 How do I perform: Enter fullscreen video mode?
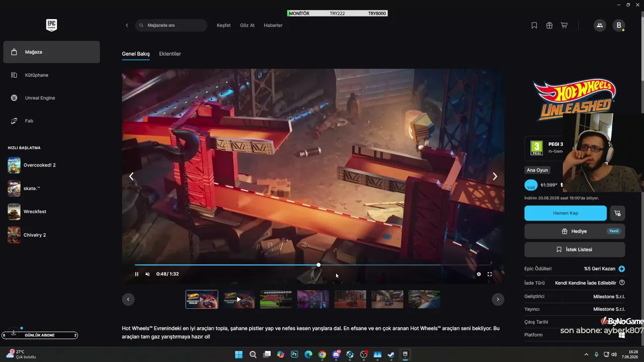tap(490, 274)
